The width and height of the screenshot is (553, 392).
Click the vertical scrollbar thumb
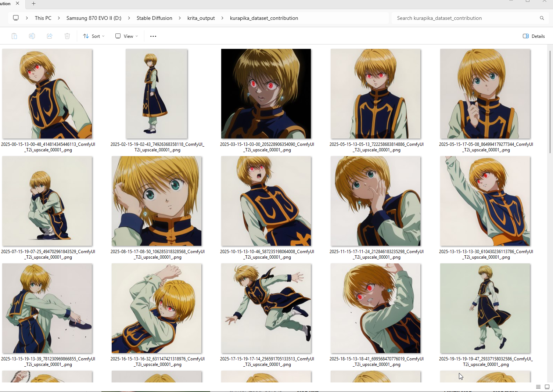pyautogui.click(x=550, y=102)
